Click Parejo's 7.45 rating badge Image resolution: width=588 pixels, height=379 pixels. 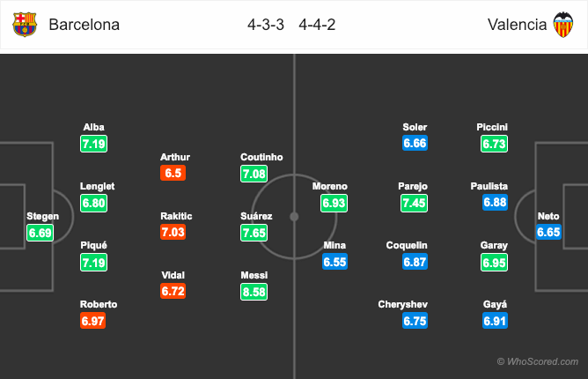(x=414, y=204)
